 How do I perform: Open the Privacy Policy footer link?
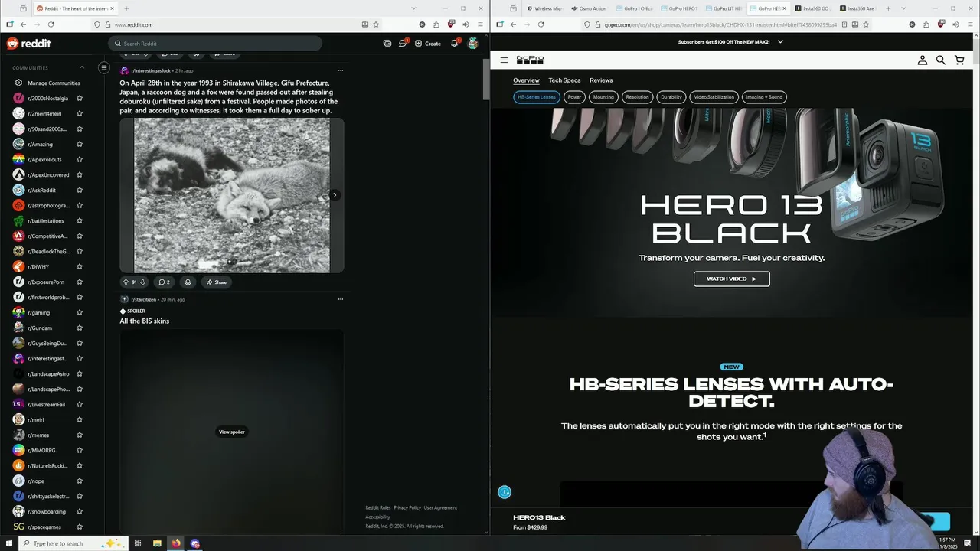pos(407,507)
